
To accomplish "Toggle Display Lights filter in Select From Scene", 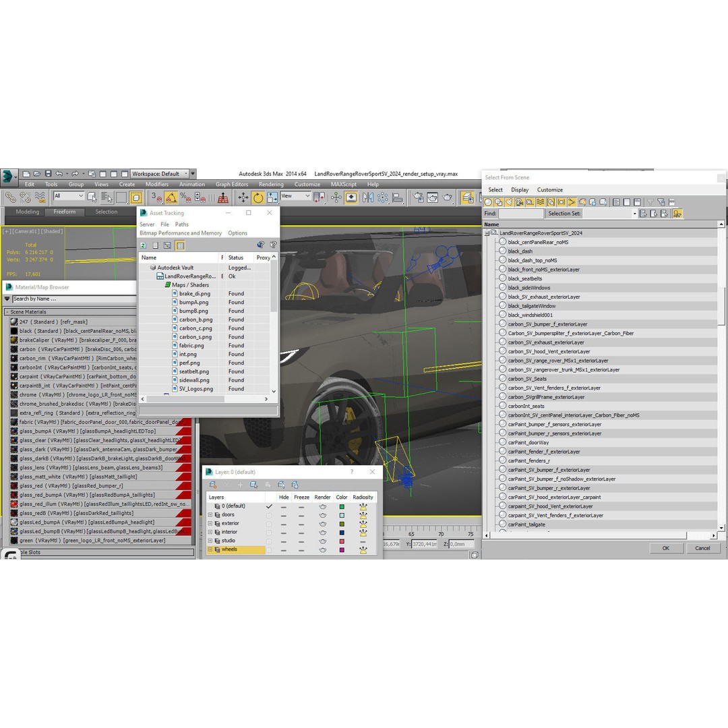I will pyautogui.click(x=509, y=202).
